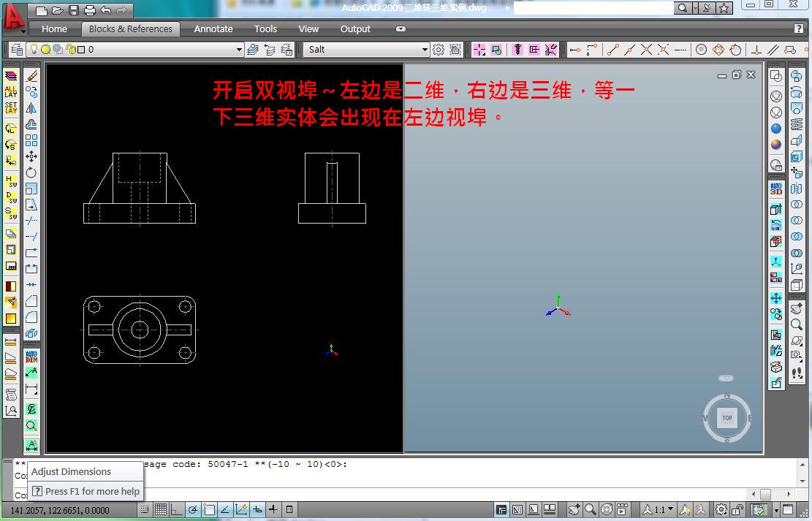812x521 pixels.
Task: Click the Pan icon in the status bar
Action: 574,509
